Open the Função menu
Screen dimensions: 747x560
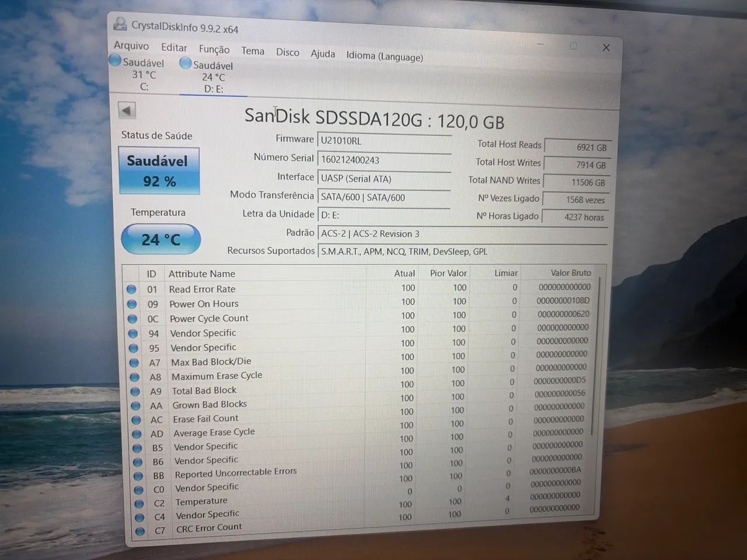[x=214, y=50]
